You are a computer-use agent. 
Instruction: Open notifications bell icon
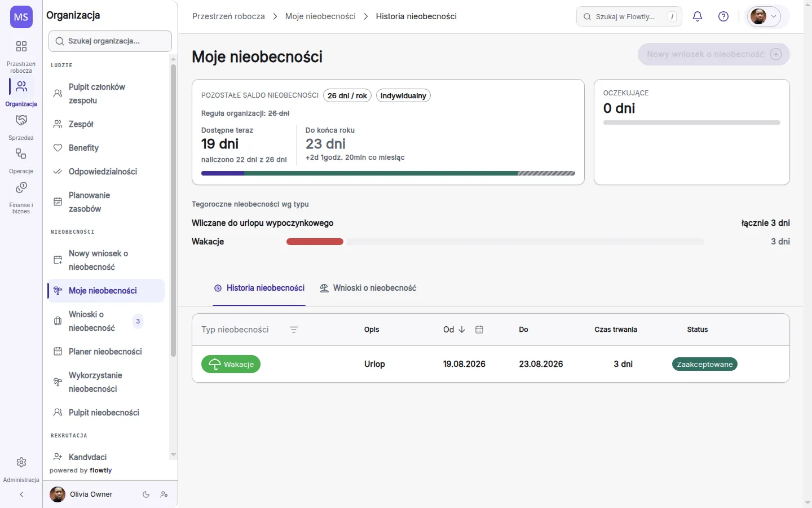(698, 16)
